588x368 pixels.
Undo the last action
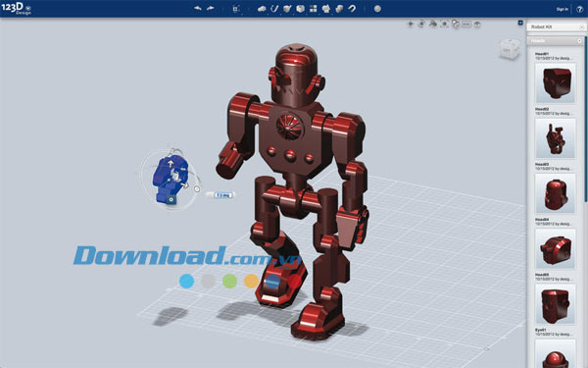pyautogui.click(x=198, y=8)
